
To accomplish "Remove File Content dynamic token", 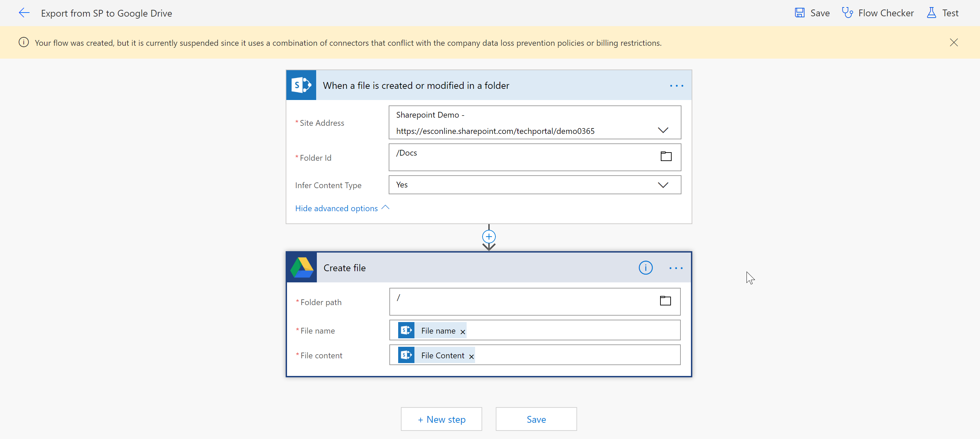I will pyautogui.click(x=471, y=357).
